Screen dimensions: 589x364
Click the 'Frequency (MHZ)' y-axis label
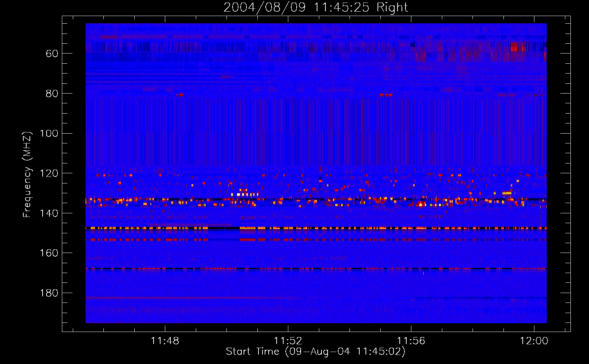point(27,174)
